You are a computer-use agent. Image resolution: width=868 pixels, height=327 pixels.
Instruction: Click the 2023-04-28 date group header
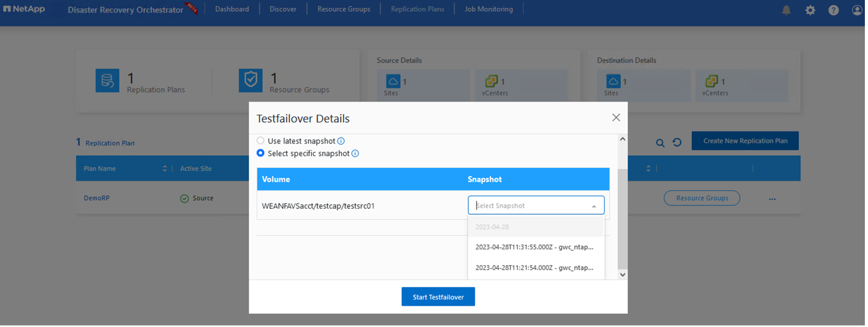pyautogui.click(x=537, y=228)
